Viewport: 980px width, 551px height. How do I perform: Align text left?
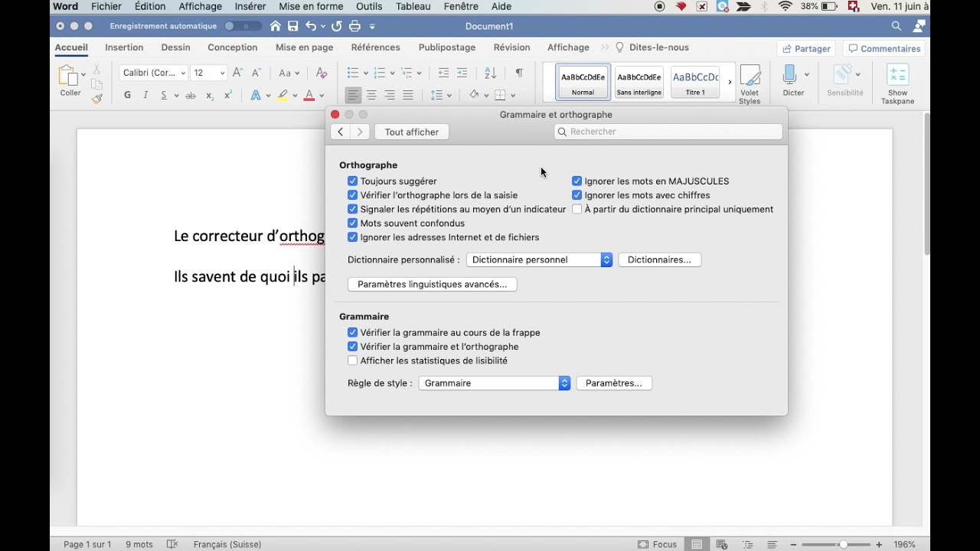click(353, 96)
